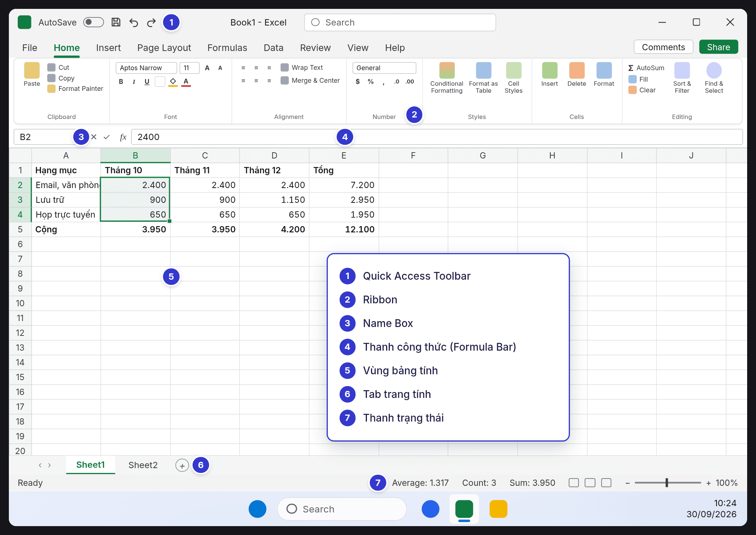This screenshot has width=756, height=535.
Task: Increase font size with the larger A
Action: [207, 68]
